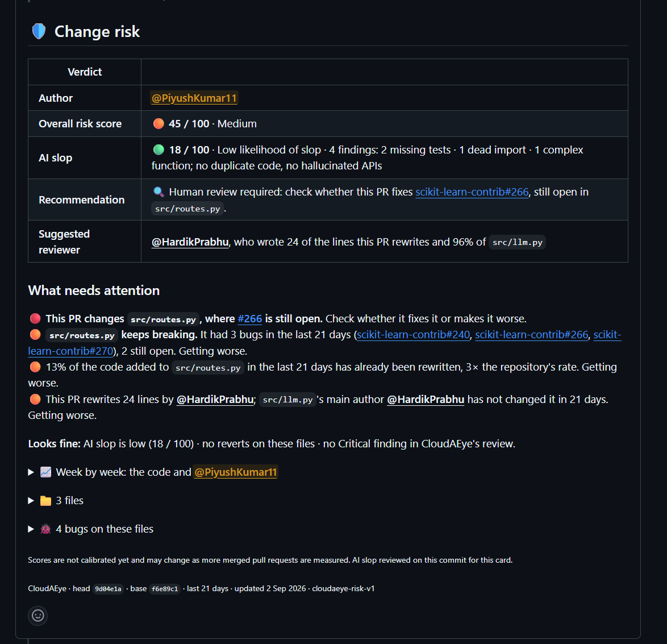Viewport: 667px width, 644px height.
Task: Click the 'Overall risk score' row label
Action: pyautogui.click(x=80, y=123)
